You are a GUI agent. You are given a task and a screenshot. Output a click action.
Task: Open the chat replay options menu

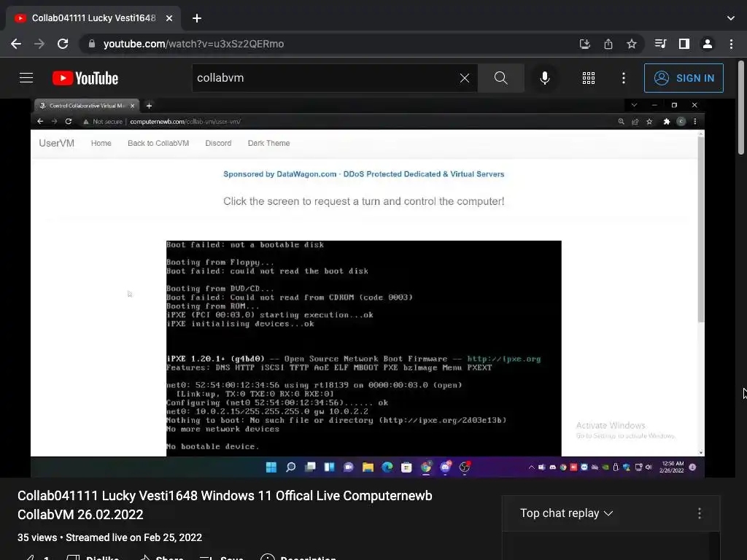click(699, 513)
